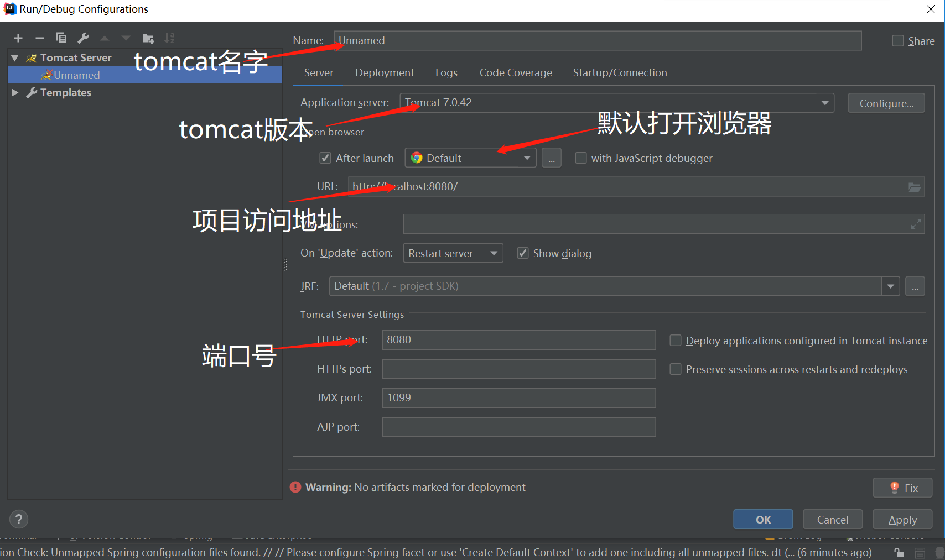Enable Preserve sessions across restarts
This screenshot has height=560, width=945.
[675, 369]
